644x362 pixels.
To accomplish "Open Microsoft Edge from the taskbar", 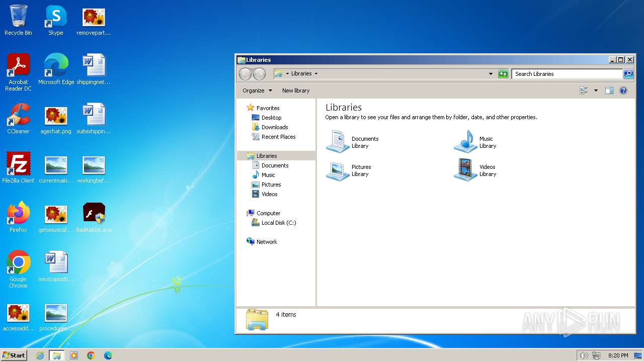I will click(108, 355).
